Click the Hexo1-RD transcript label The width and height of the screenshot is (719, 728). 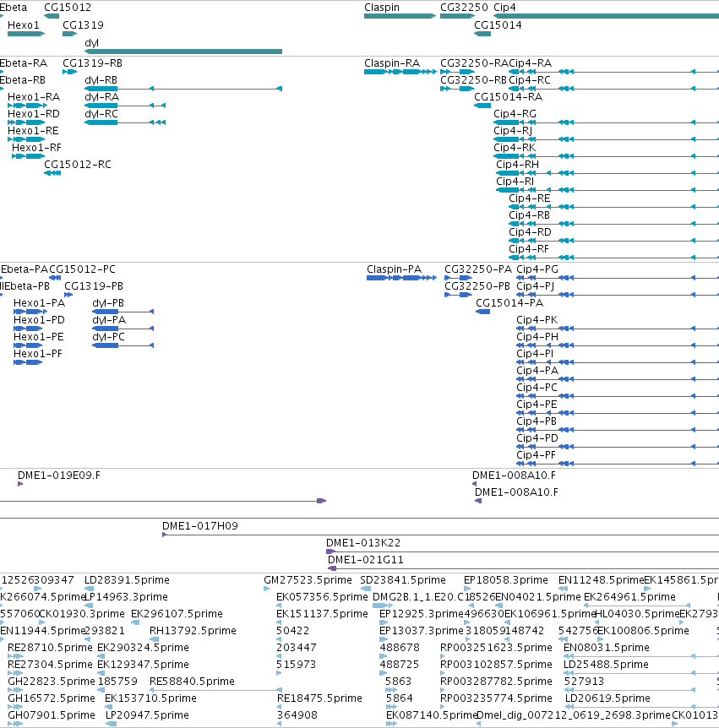point(34,114)
